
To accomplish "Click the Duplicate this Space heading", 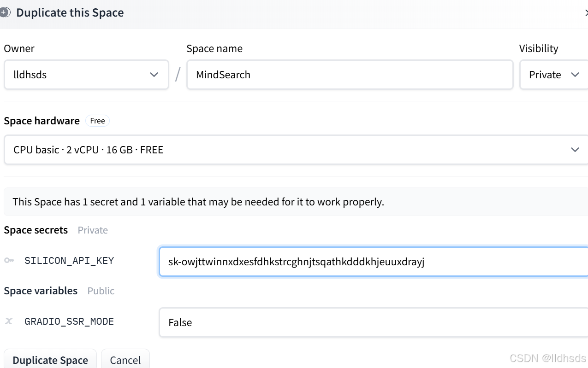I will [70, 12].
